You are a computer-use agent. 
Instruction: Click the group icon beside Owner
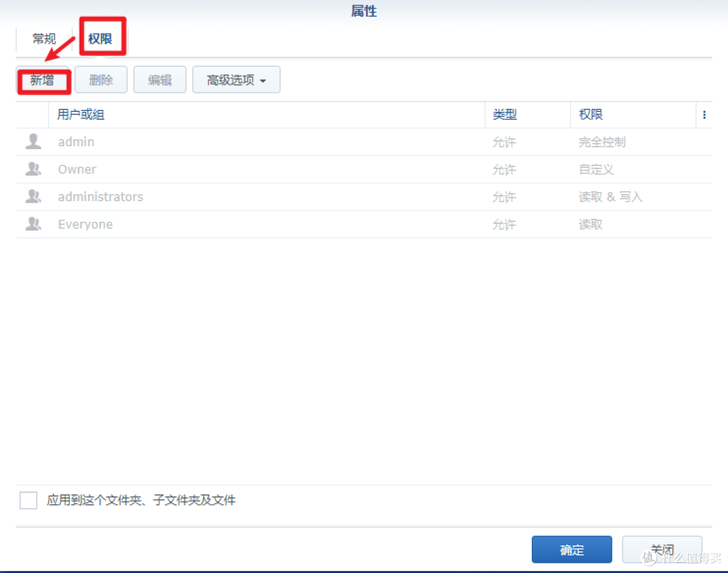click(33, 169)
